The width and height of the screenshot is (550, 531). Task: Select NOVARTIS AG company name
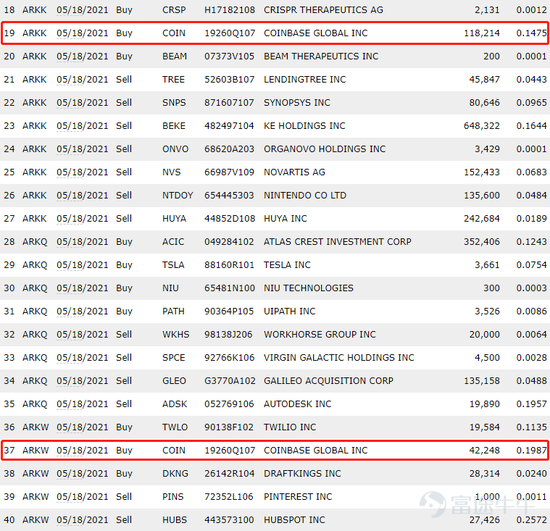[x=294, y=172]
